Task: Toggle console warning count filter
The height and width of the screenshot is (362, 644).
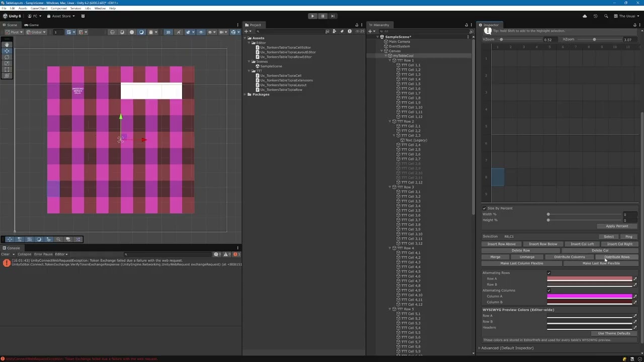Action: pyautogui.click(x=227, y=254)
